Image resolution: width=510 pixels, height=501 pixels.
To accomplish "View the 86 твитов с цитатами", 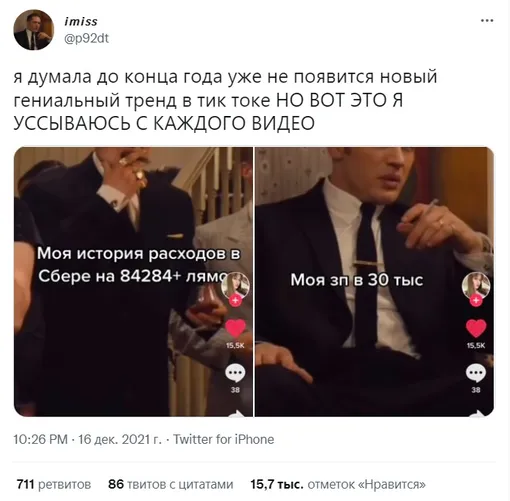I will 171,484.
